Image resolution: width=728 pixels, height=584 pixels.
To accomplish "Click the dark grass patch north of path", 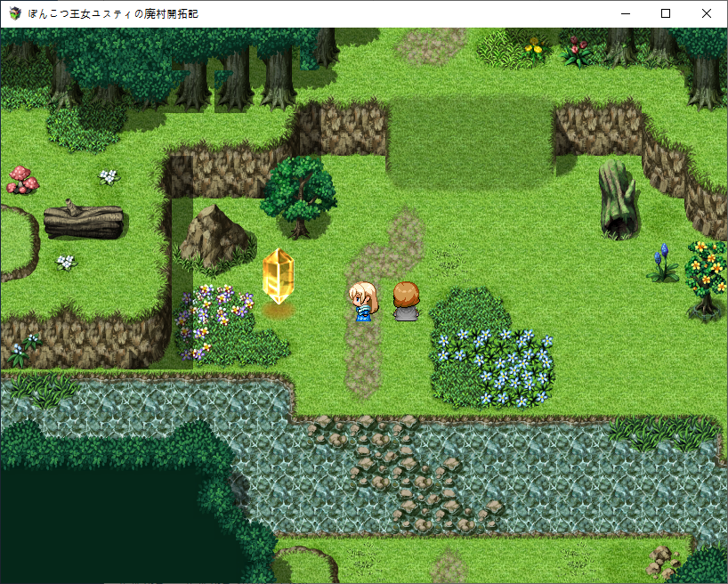I will (x=470, y=142).
